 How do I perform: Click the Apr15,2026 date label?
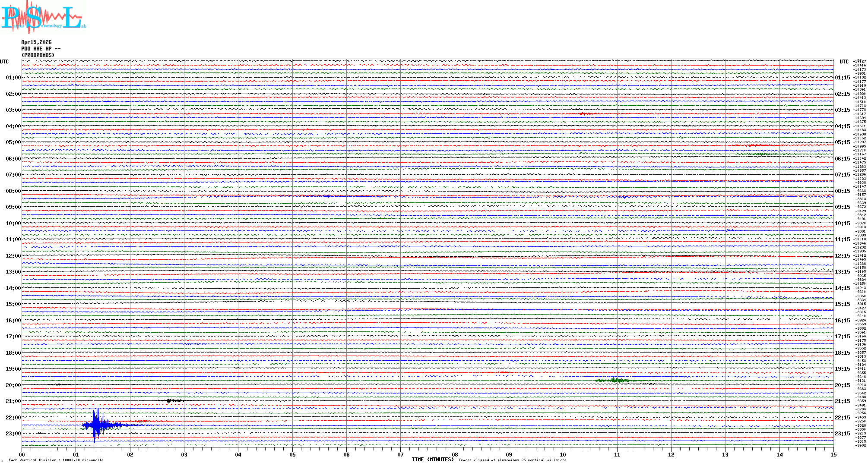tap(36, 42)
